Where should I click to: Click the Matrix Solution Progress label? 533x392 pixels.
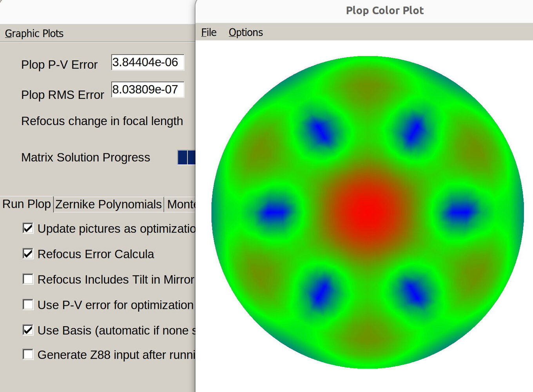[86, 157]
